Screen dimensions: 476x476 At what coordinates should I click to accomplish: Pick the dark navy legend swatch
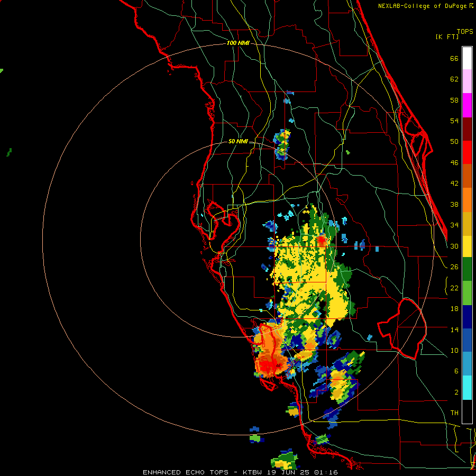467,317
